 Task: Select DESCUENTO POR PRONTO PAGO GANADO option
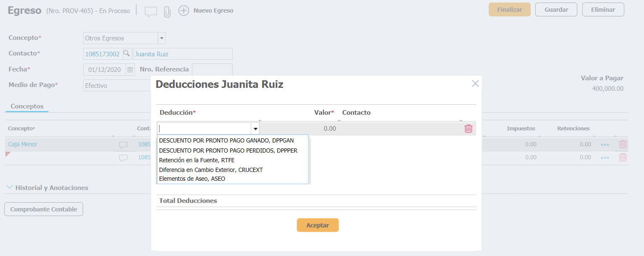coord(226,140)
